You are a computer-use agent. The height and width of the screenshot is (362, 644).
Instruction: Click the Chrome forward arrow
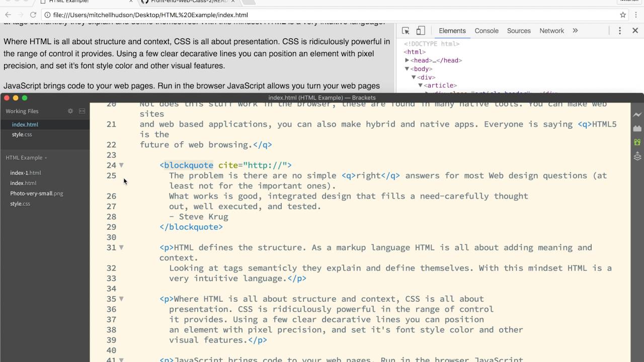point(21,15)
